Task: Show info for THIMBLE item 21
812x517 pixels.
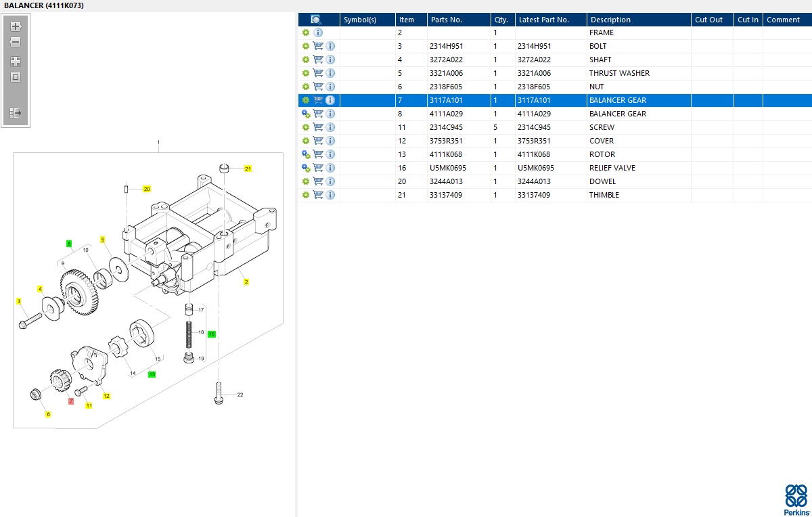Action: tap(330, 195)
